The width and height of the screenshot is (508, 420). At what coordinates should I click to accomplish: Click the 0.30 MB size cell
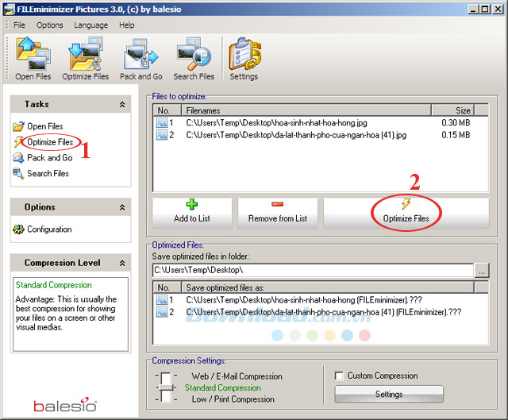pyautogui.click(x=456, y=123)
